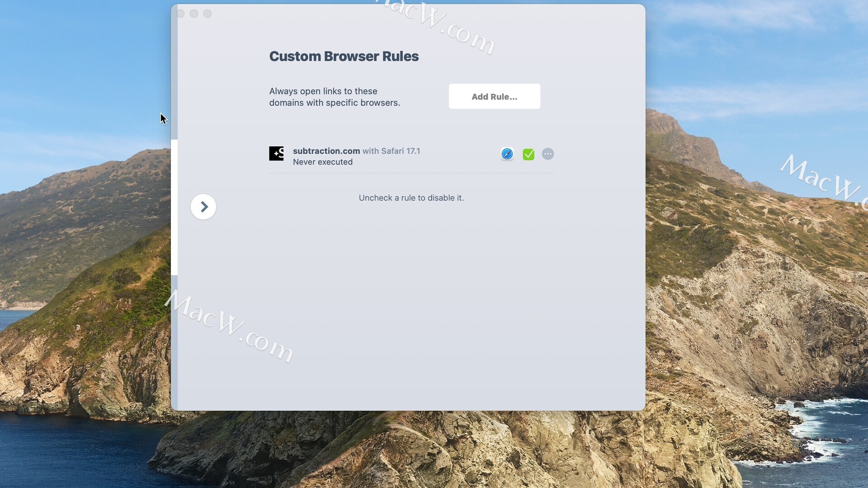Click the 'Always open links to these domains' description
868x488 pixels.
pyautogui.click(x=335, y=97)
